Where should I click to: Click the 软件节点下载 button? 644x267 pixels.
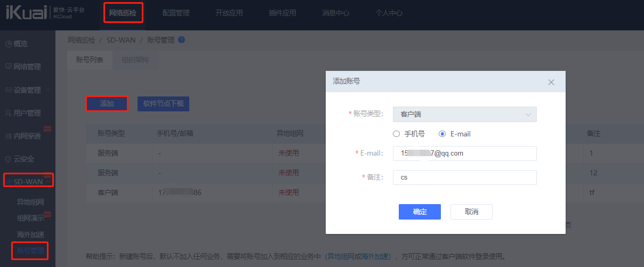pyautogui.click(x=163, y=103)
